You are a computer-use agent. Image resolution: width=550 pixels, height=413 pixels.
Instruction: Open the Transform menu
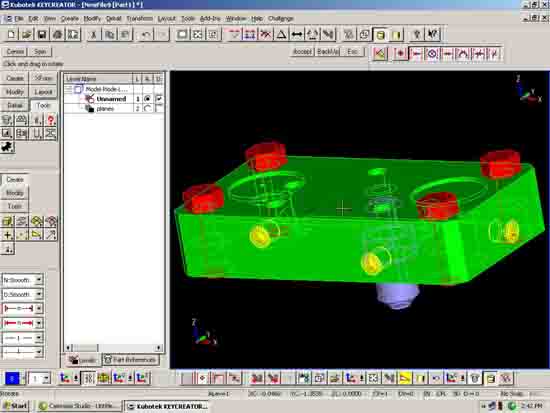[140, 19]
